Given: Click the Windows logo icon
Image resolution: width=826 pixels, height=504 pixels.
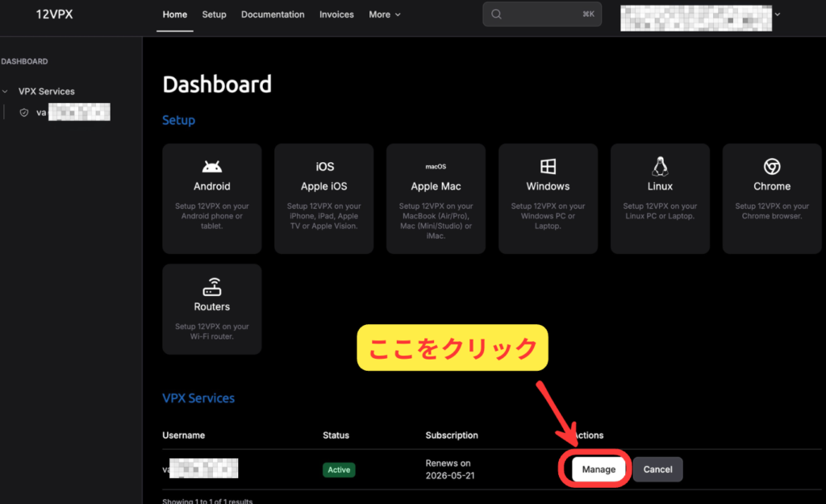Looking at the screenshot, I should [548, 166].
